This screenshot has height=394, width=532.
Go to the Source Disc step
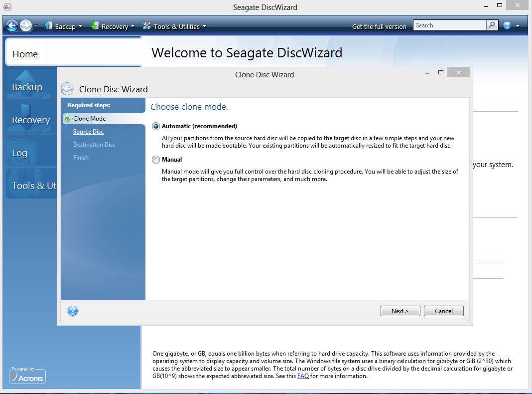point(88,132)
